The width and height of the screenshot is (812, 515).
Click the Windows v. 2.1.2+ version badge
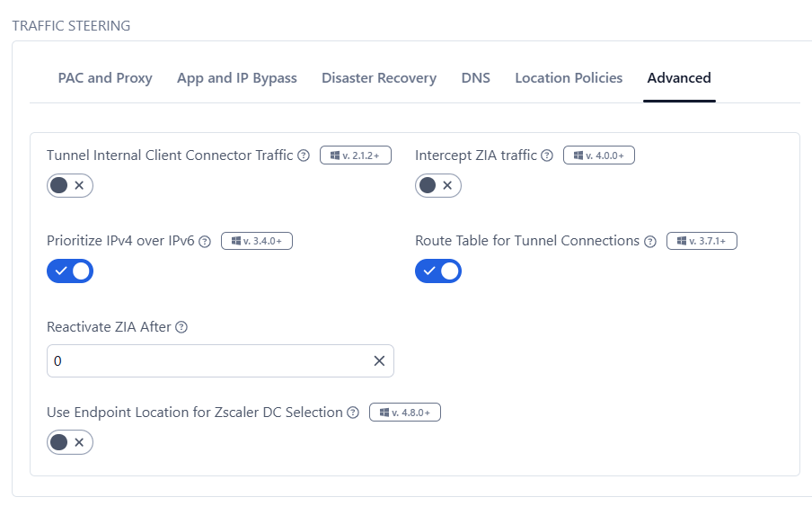pos(356,155)
